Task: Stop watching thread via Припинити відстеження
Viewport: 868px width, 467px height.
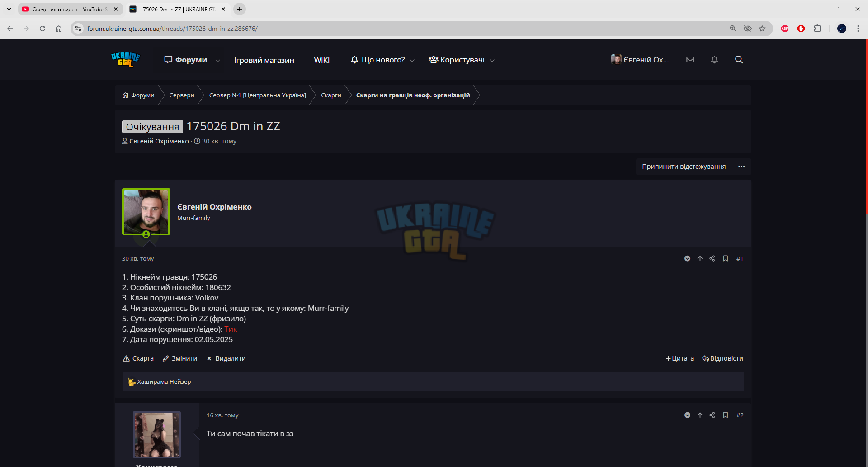Action: pyautogui.click(x=684, y=167)
